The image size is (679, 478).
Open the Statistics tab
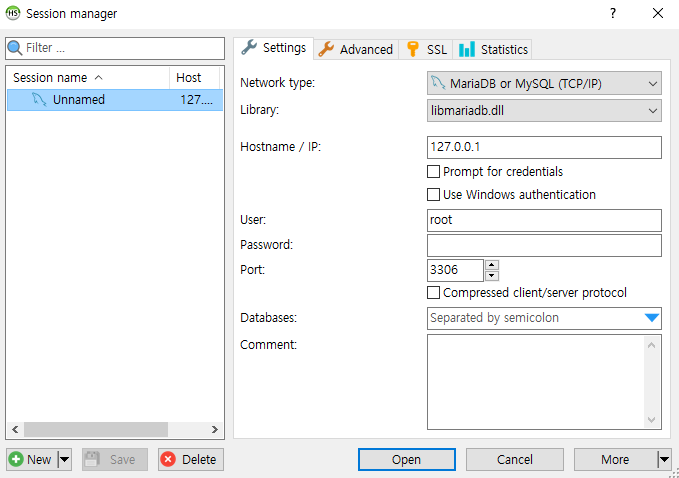[x=493, y=49]
